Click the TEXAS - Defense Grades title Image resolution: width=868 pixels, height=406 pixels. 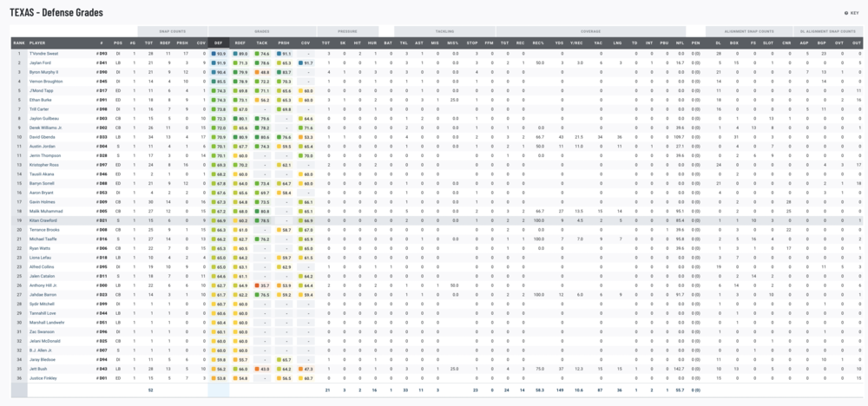point(56,12)
